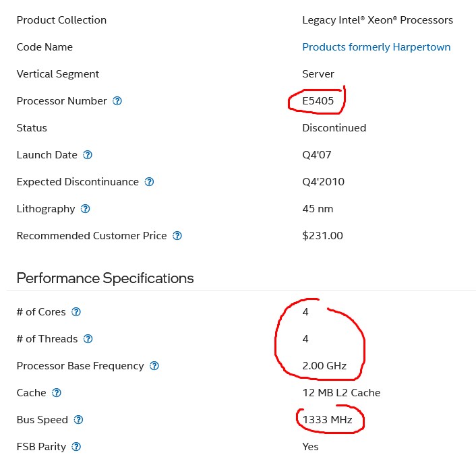The image size is (476, 461).
Task: Click the Discontinued status value
Action: [x=334, y=128]
